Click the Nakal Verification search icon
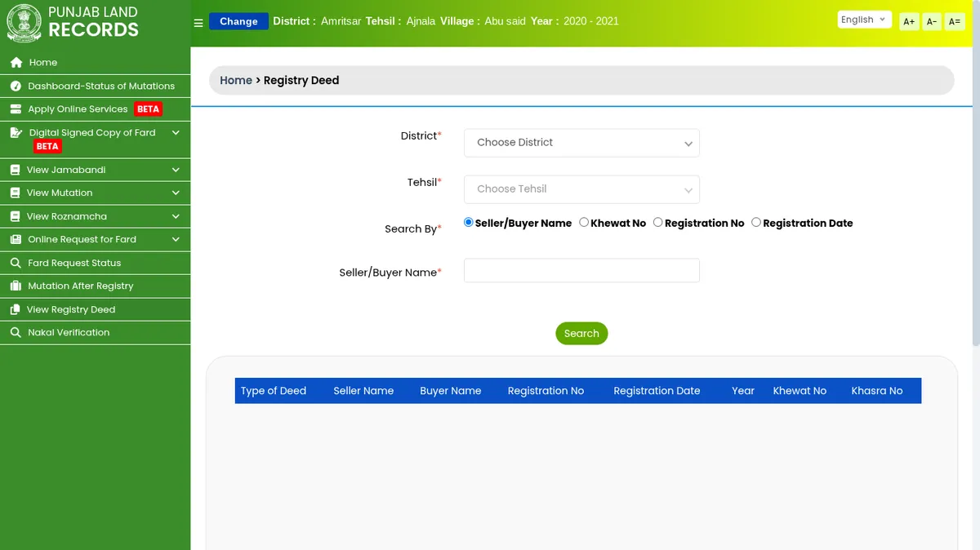 (16, 333)
